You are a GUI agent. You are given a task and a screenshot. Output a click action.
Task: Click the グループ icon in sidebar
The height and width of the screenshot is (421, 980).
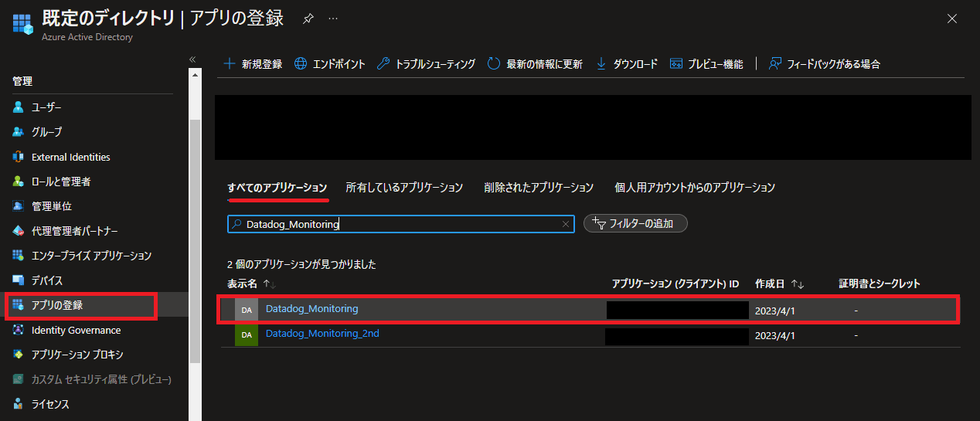click(19, 132)
